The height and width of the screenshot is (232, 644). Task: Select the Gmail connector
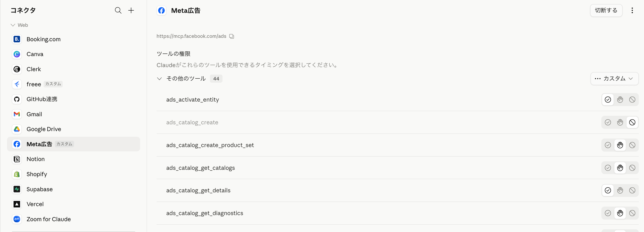coord(74,114)
